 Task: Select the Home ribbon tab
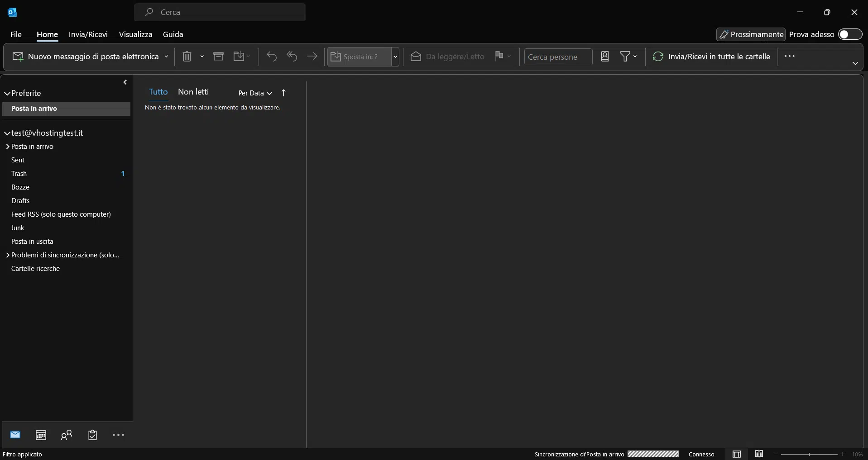click(x=47, y=34)
